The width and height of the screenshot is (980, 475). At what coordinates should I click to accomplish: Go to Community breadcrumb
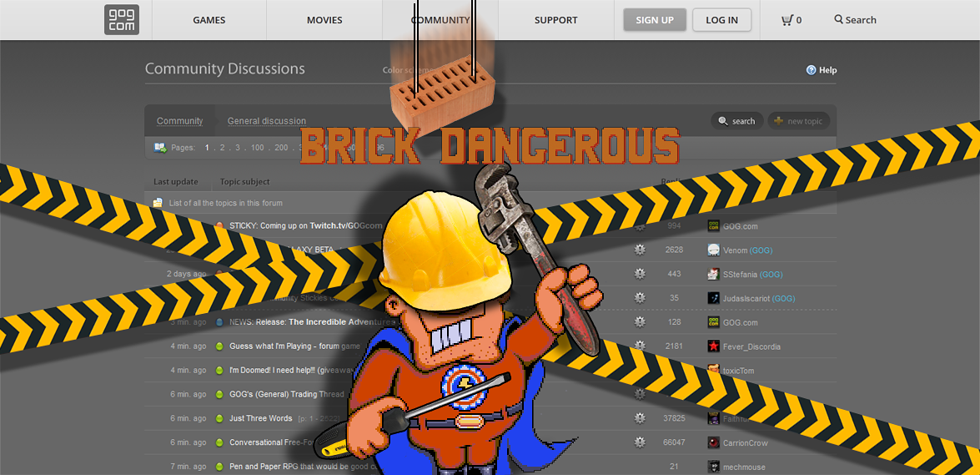tap(179, 121)
